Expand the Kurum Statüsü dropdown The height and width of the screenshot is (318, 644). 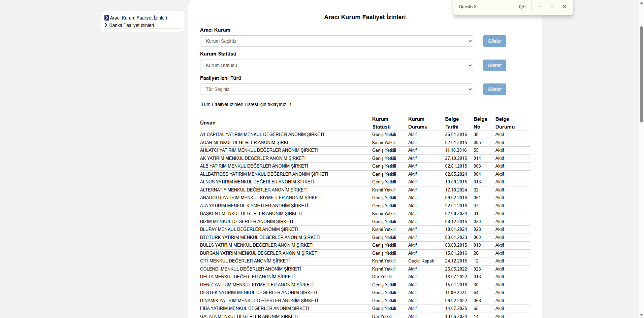(x=336, y=65)
